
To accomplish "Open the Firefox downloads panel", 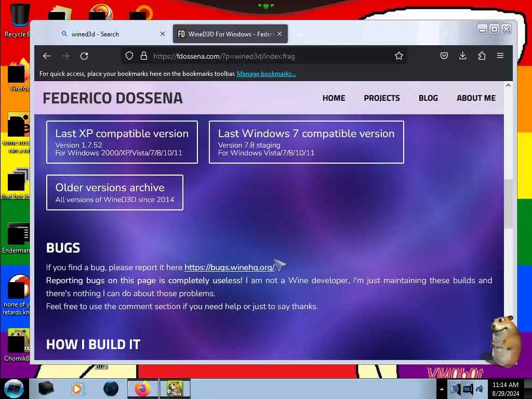I will point(462,56).
